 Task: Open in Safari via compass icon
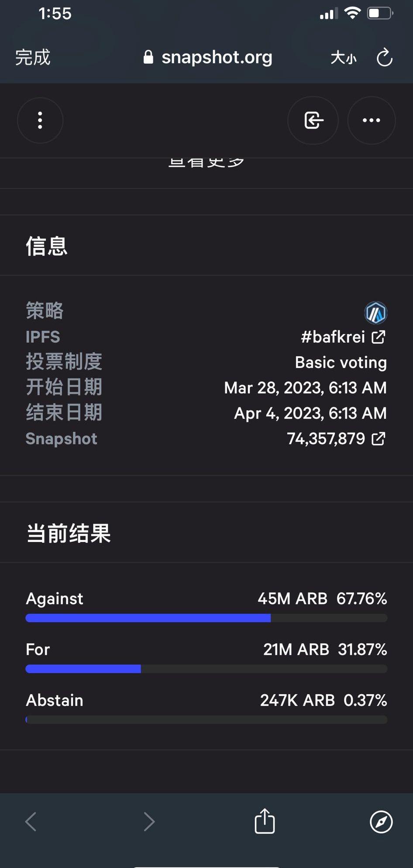381,822
